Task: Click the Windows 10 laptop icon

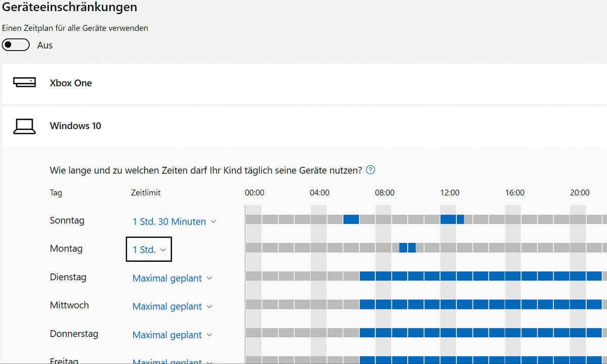Action: click(24, 126)
